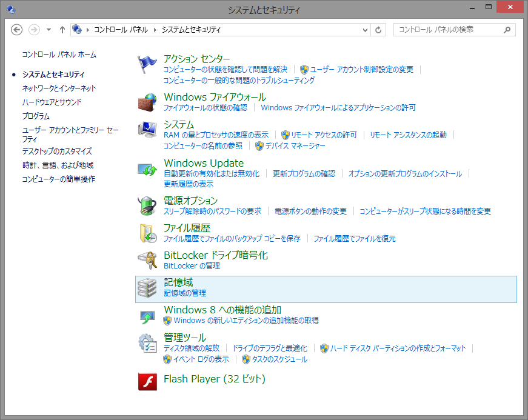
Task: Open コンピューターの一般的な問題のトラブルシューティング link
Action: (x=239, y=81)
